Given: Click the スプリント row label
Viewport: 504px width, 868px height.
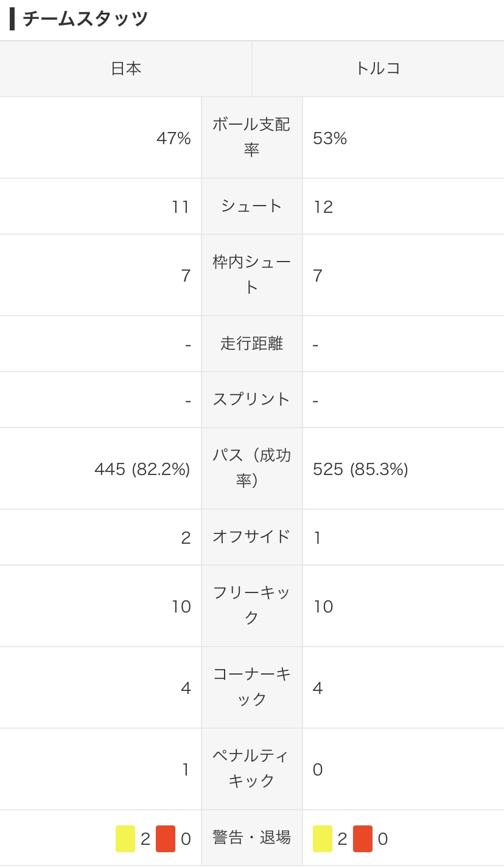Looking at the screenshot, I should [x=251, y=399].
